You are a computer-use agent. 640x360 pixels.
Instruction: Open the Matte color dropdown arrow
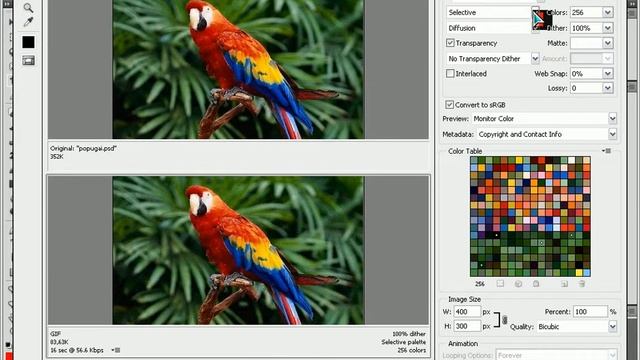click(x=608, y=43)
